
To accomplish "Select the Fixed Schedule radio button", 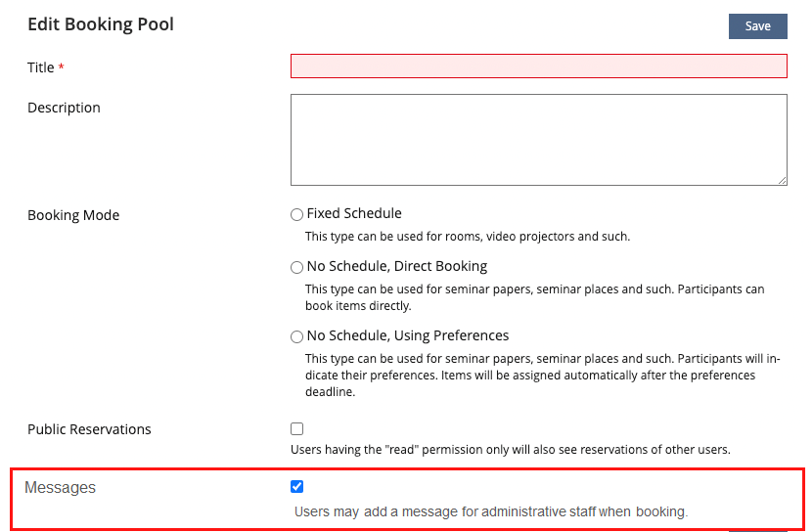I will pyautogui.click(x=297, y=214).
